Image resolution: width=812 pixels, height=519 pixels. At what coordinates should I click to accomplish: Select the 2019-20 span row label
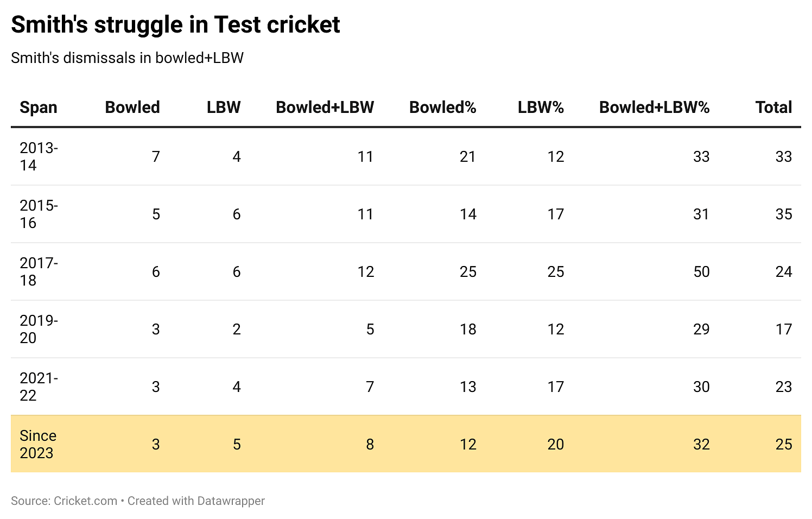point(39,329)
